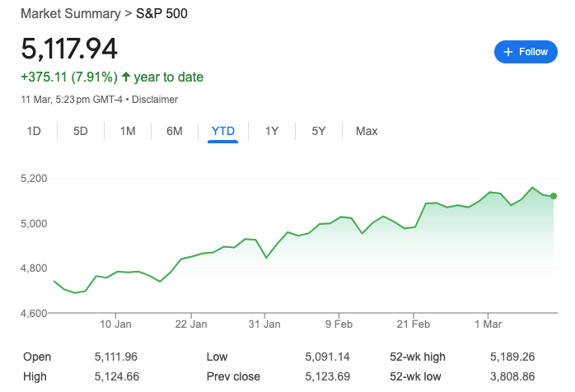Select the 6M time range
The width and height of the screenshot is (575, 392).
tap(174, 131)
